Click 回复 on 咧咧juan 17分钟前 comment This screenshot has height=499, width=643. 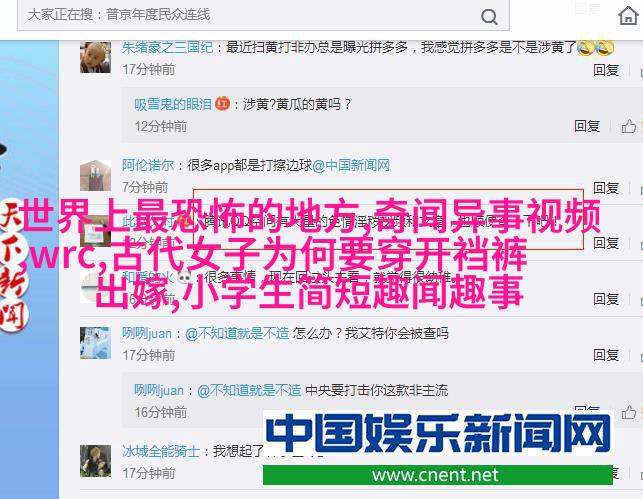click(x=606, y=355)
